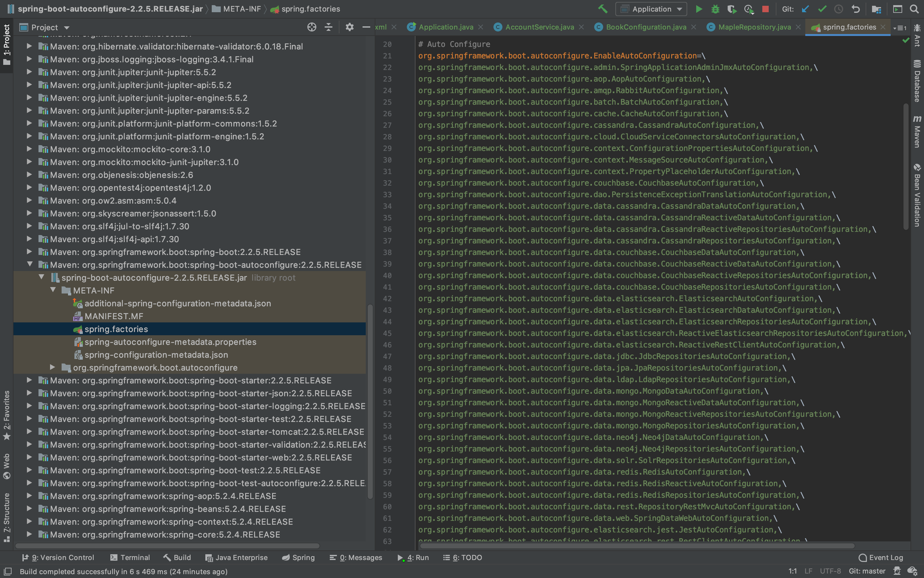Image resolution: width=924 pixels, height=578 pixels.
Task: Collapse the META-INF folder
Action: [x=53, y=290]
